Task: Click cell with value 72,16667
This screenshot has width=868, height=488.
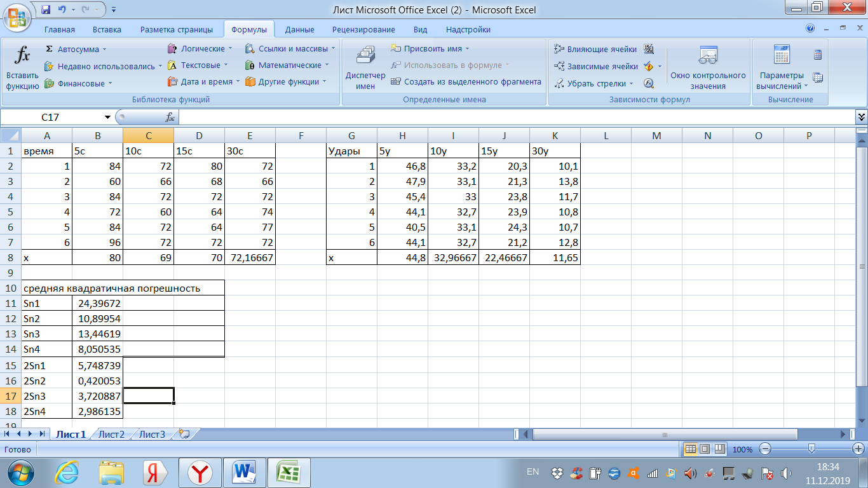Action: click(250, 259)
